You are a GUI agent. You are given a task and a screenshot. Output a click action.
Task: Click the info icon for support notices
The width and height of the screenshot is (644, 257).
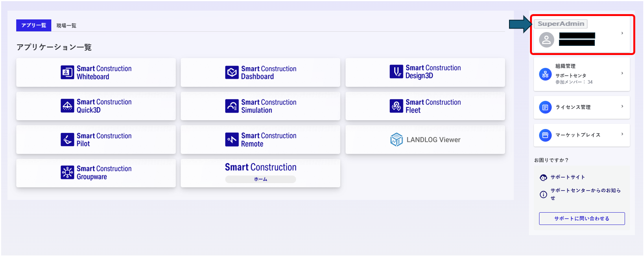[544, 194]
